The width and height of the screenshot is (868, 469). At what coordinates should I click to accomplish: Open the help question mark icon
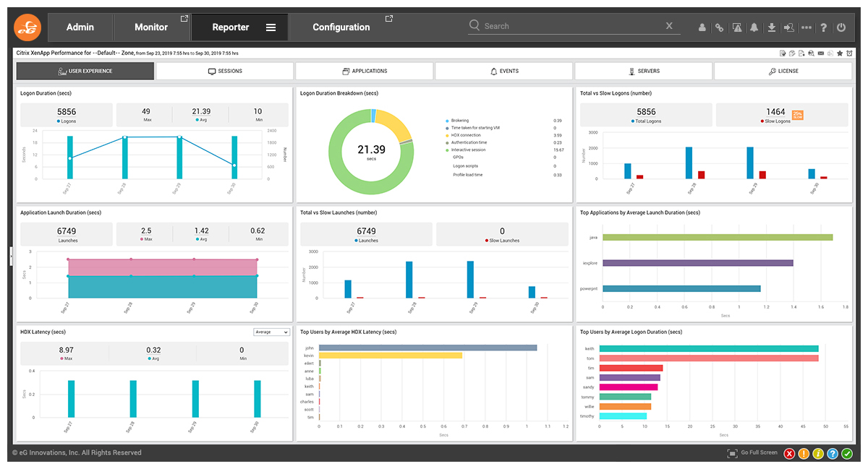(x=823, y=27)
